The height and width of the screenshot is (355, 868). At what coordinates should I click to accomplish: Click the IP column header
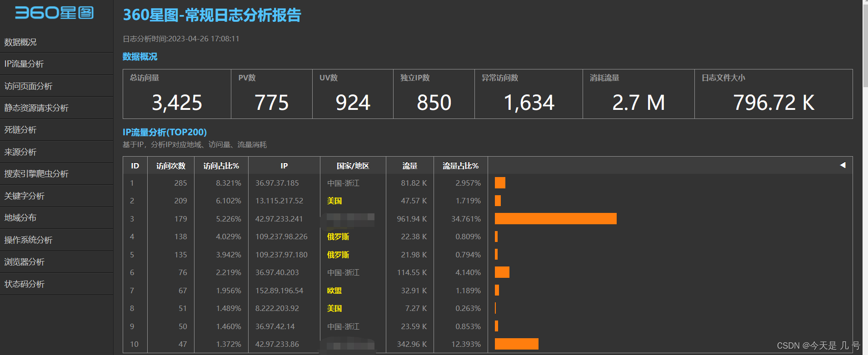tap(284, 166)
